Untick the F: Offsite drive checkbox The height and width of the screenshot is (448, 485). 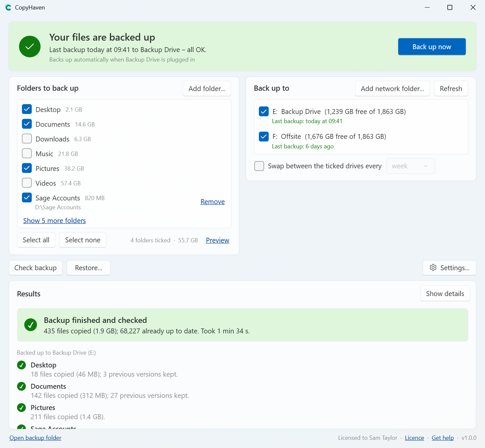pos(264,136)
